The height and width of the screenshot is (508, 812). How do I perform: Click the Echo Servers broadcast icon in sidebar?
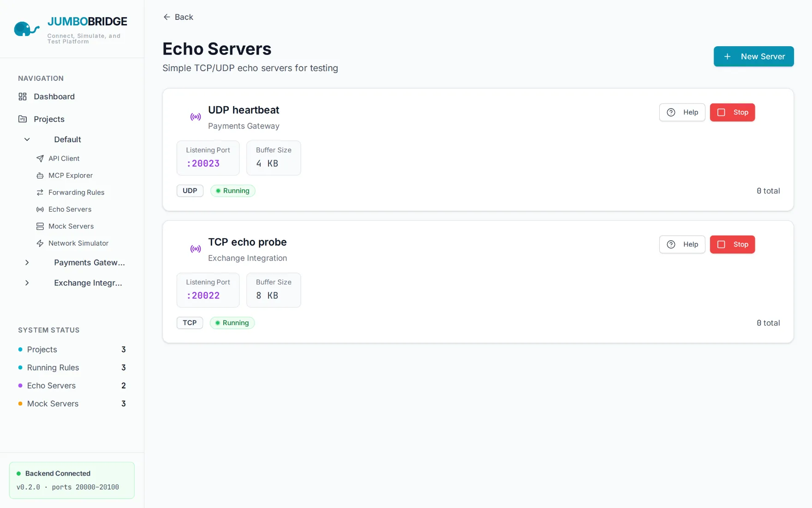[x=40, y=209]
